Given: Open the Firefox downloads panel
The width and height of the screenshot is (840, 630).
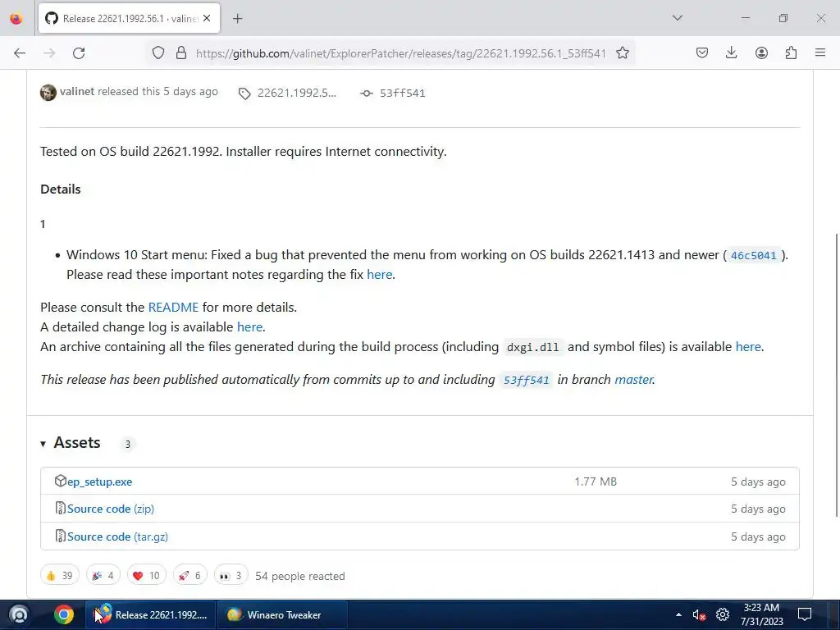Looking at the screenshot, I should (731, 52).
